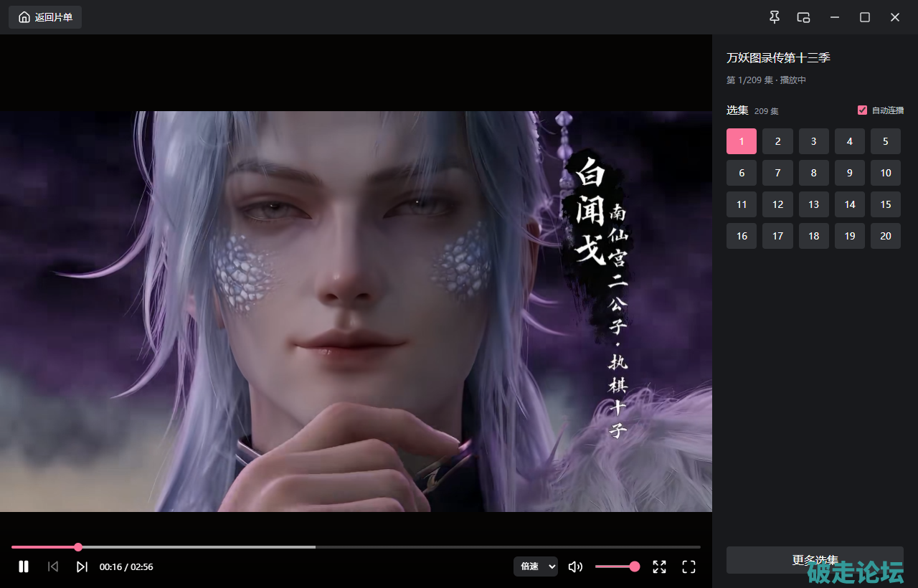Play episode 13

(x=814, y=204)
